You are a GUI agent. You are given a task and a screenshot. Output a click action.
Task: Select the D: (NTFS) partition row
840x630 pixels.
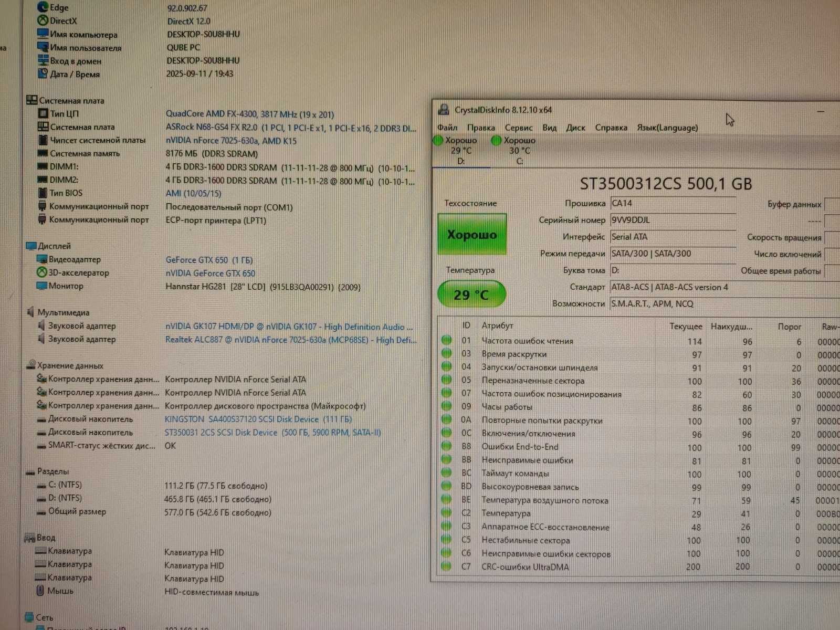point(155,498)
